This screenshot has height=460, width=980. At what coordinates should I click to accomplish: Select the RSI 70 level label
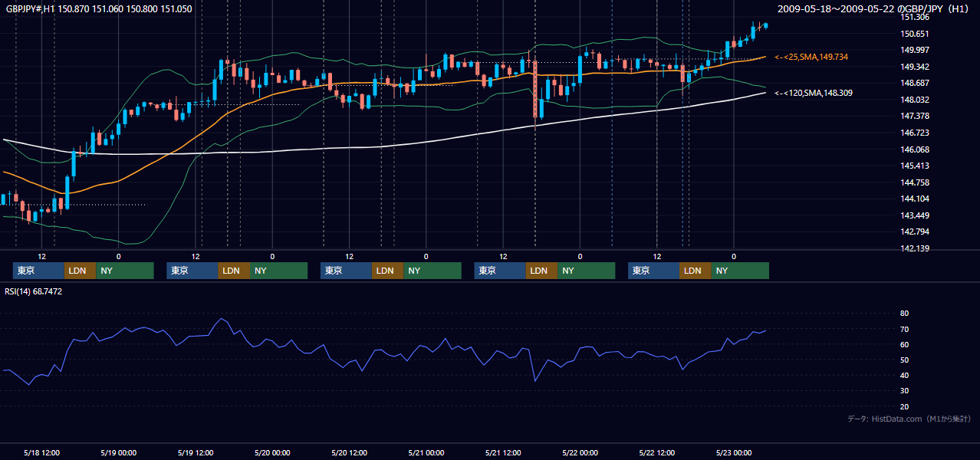click(x=905, y=329)
